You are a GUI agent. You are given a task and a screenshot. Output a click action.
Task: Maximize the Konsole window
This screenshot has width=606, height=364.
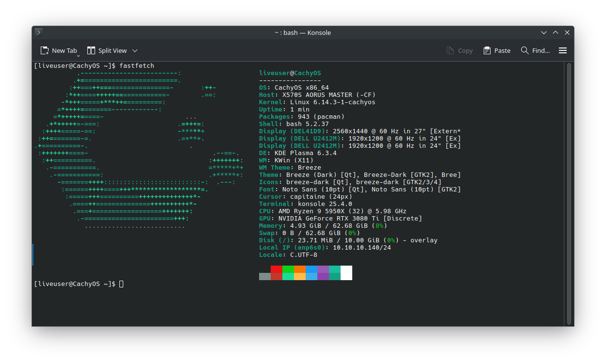pyautogui.click(x=556, y=32)
